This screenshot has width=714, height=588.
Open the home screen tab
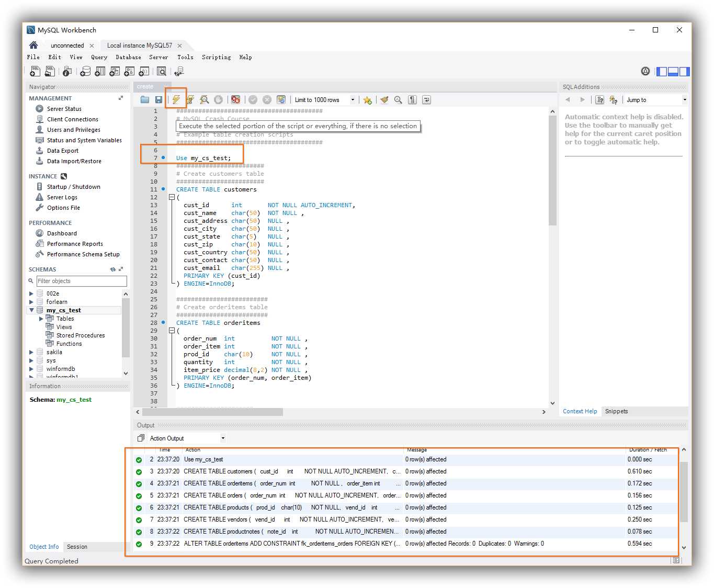click(x=33, y=45)
